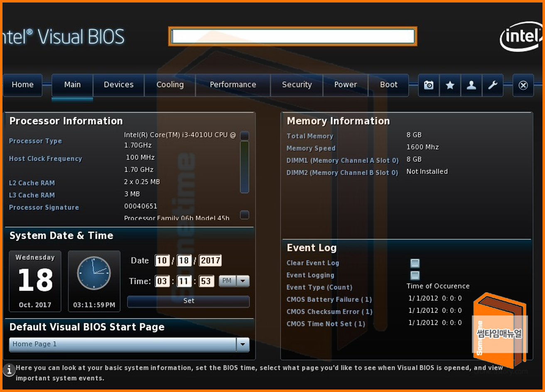Screen dimensions: 545x392
Task: Click the 03:11:59PM time readout
Action: 94,305
